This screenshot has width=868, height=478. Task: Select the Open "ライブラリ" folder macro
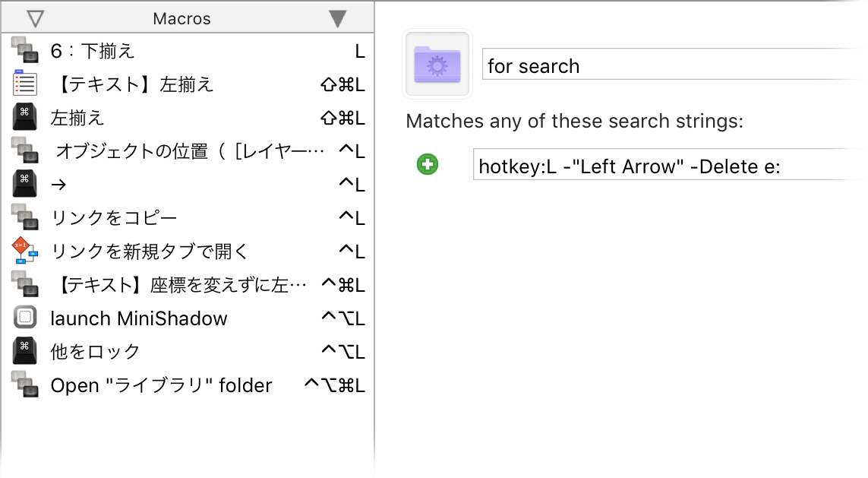(188, 385)
